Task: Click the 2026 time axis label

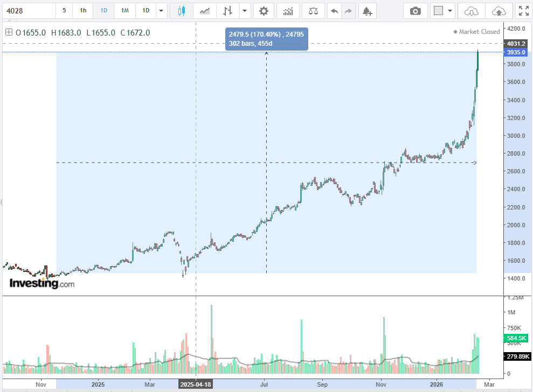Action: point(437,384)
